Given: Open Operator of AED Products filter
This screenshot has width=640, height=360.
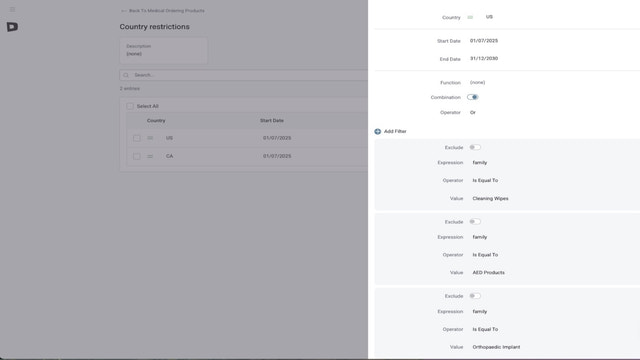Looking at the screenshot, I should click(485, 255).
